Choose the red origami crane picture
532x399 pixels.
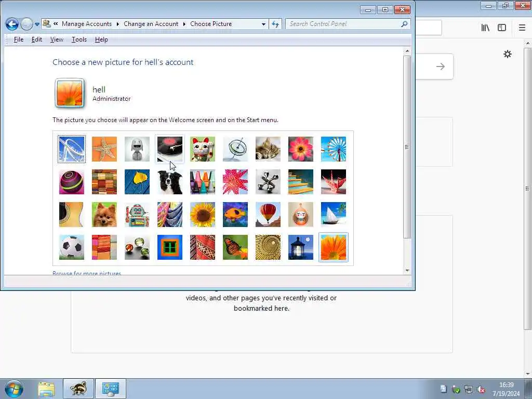[334, 182]
